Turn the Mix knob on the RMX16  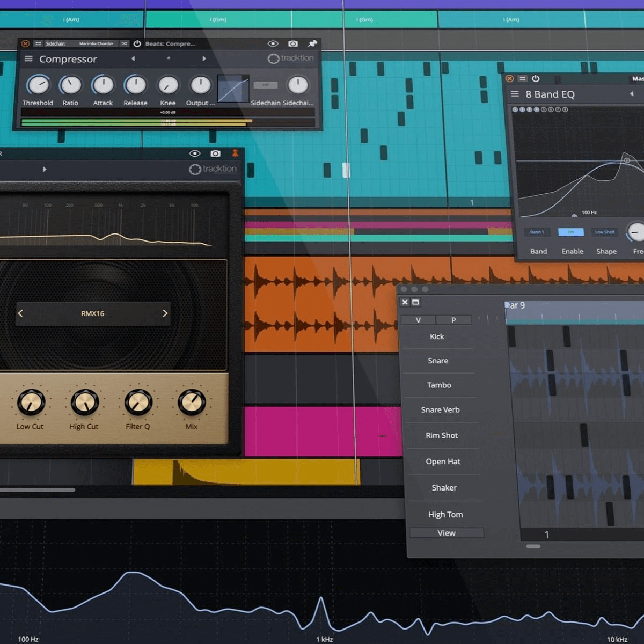192,402
